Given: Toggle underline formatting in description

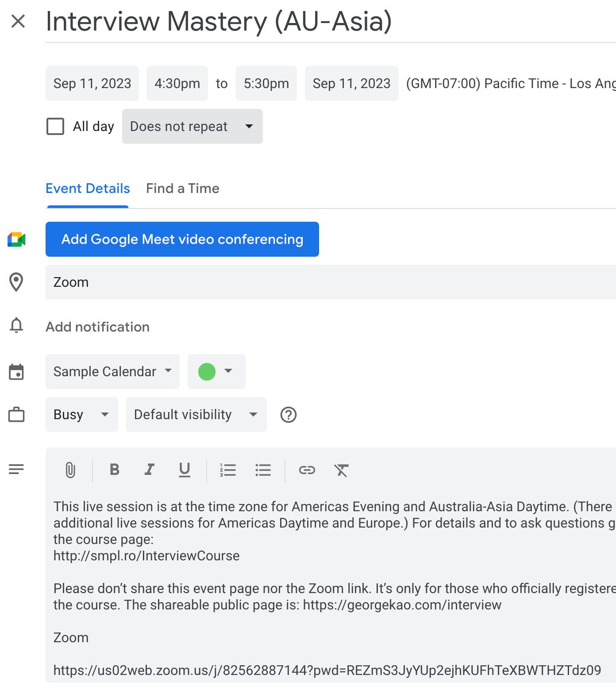Looking at the screenshot, I should [185, 470].
